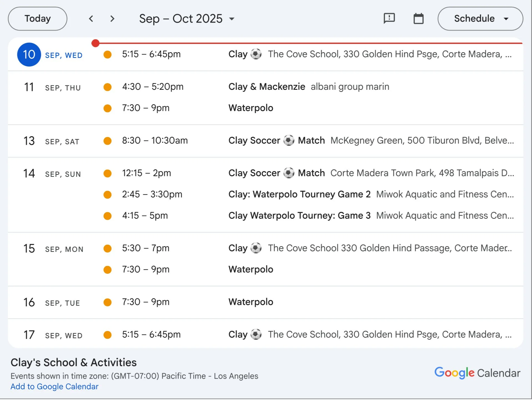The width and height of the screenshot is (532, 400).
Task: Open Clay: Waterpolo Tourney Game 2 event
Action: 299,194
